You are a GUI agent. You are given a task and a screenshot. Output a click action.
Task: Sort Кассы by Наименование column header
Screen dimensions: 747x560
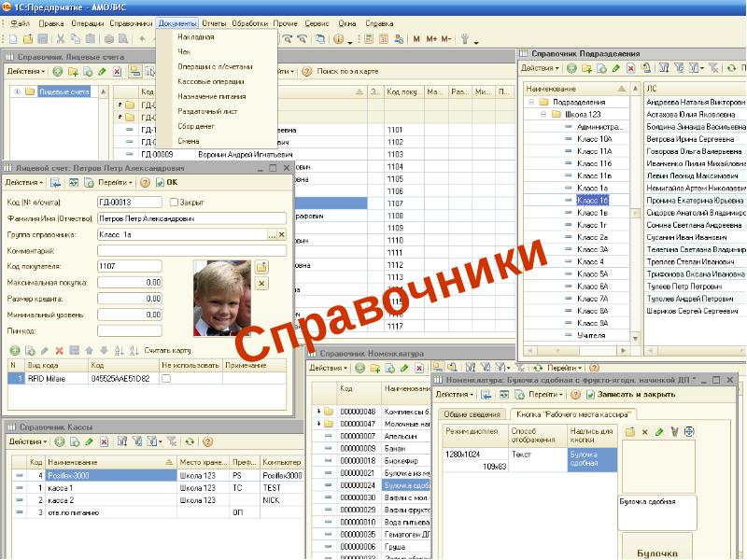pos(110,462)
